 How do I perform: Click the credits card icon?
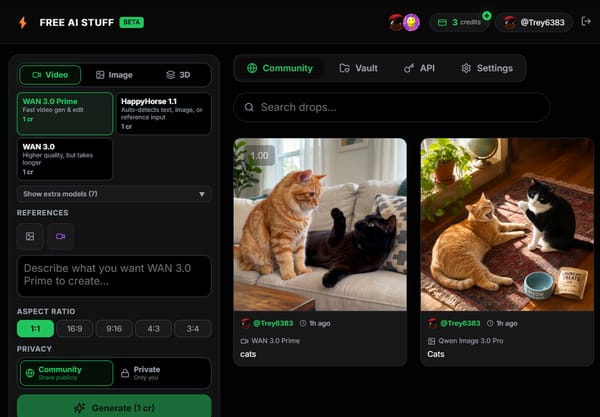tap(442, 23)
